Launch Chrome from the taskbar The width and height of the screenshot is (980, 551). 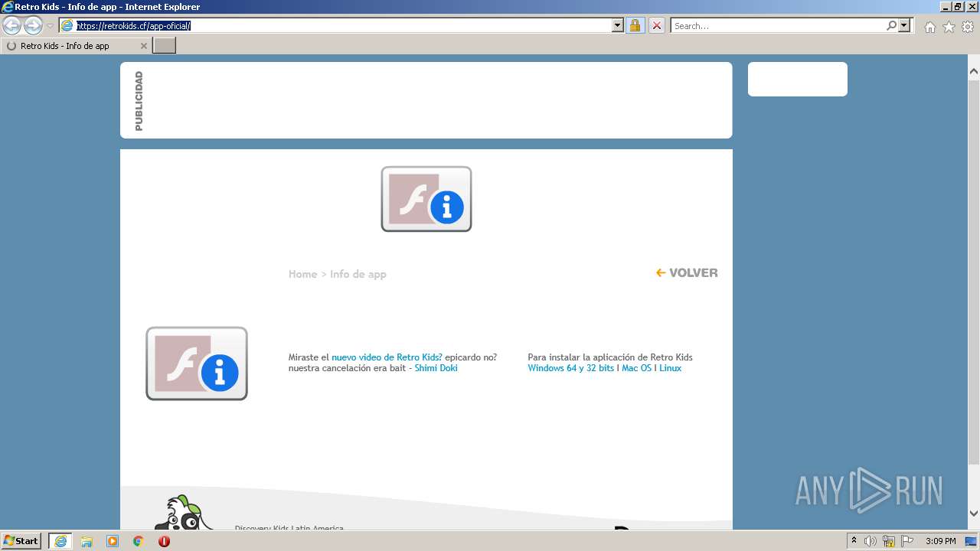[138, 541]
